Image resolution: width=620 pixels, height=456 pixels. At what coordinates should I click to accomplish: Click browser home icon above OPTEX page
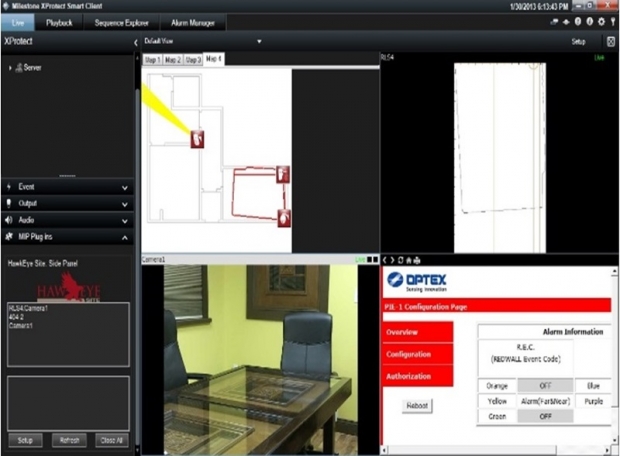409,260
